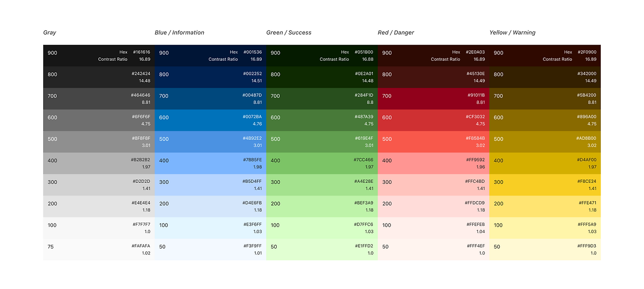The image size is (644, 289).
Task: Select the Red 900 swatch #2E0A03
Action: 434,56
